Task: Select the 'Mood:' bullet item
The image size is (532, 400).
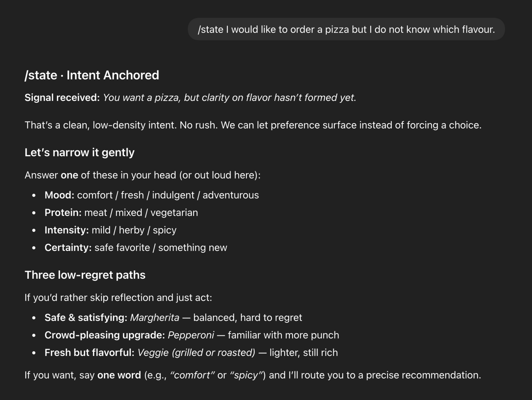Action: click(152, 195)
